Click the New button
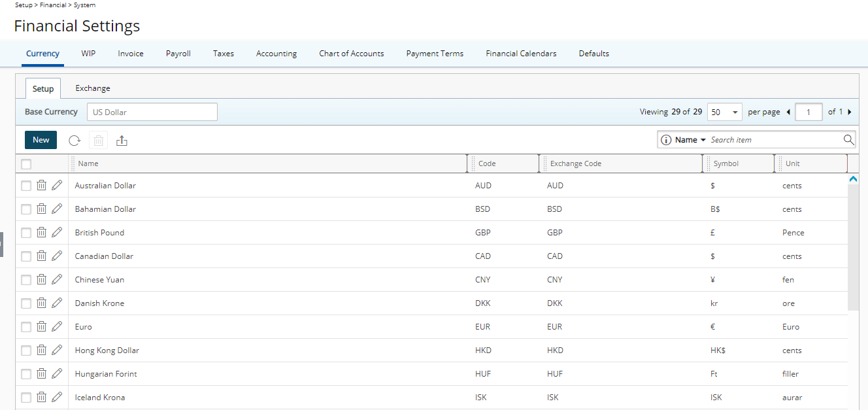The height and width of the screenshot is (410, 868). (x=41, y=140)
